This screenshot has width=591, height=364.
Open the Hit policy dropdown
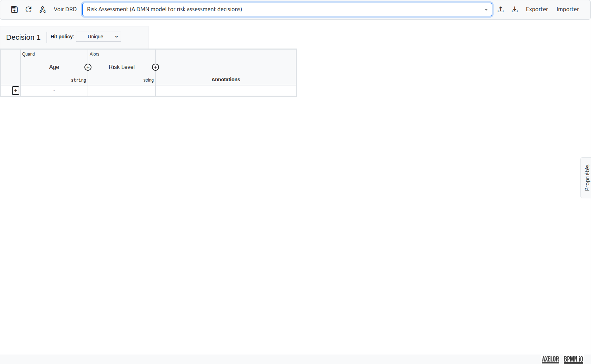98,37
